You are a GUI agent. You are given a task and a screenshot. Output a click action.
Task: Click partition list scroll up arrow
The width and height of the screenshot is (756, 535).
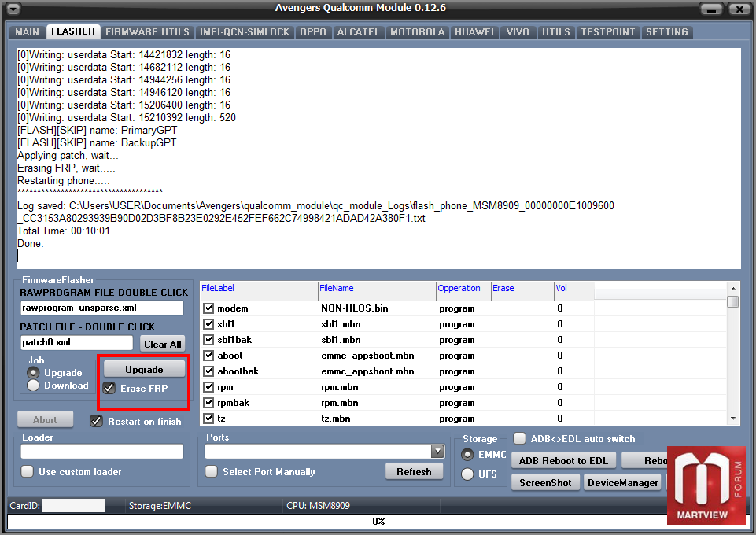pyautogui.click(x=733, y=288)
